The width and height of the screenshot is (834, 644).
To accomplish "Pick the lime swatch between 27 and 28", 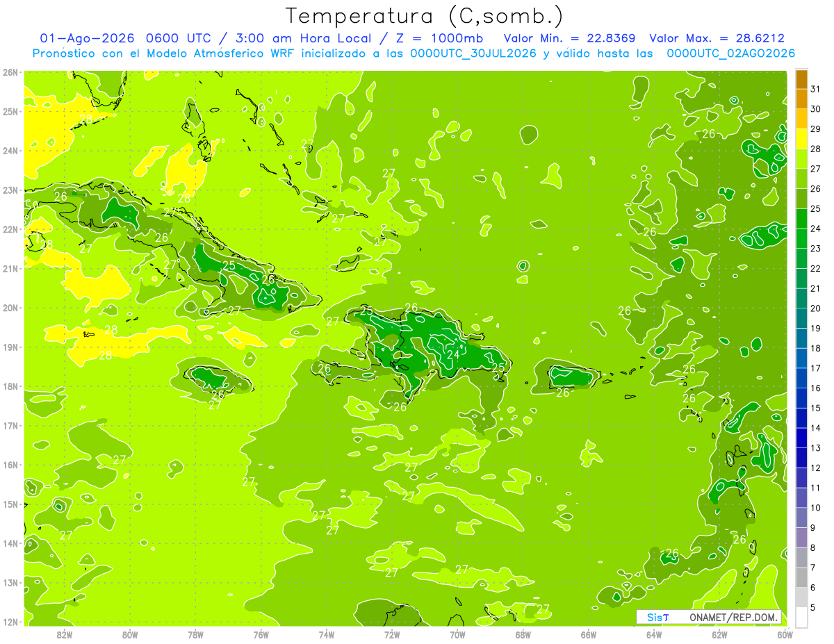I will coord(801,159).
